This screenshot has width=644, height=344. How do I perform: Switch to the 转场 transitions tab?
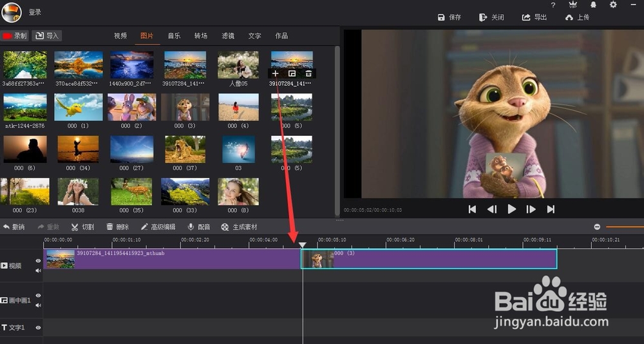pos(201,36)
